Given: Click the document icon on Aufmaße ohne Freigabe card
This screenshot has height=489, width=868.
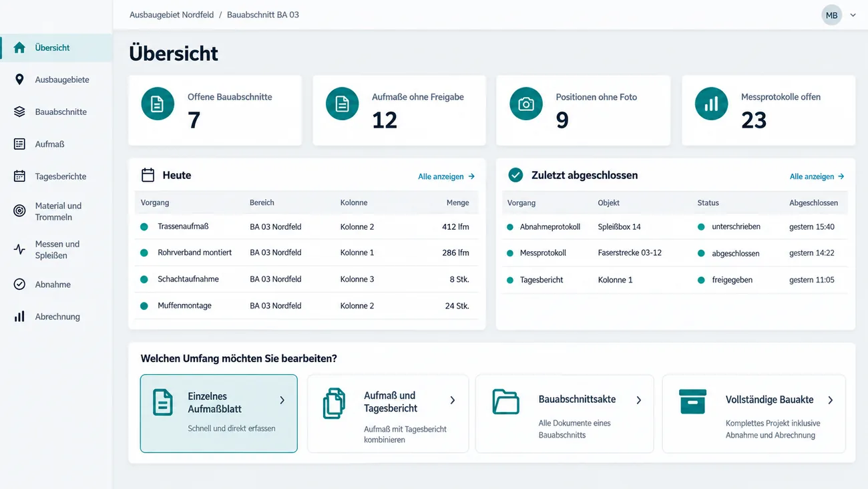Looking at the screenshot, I should pos(342,104).
